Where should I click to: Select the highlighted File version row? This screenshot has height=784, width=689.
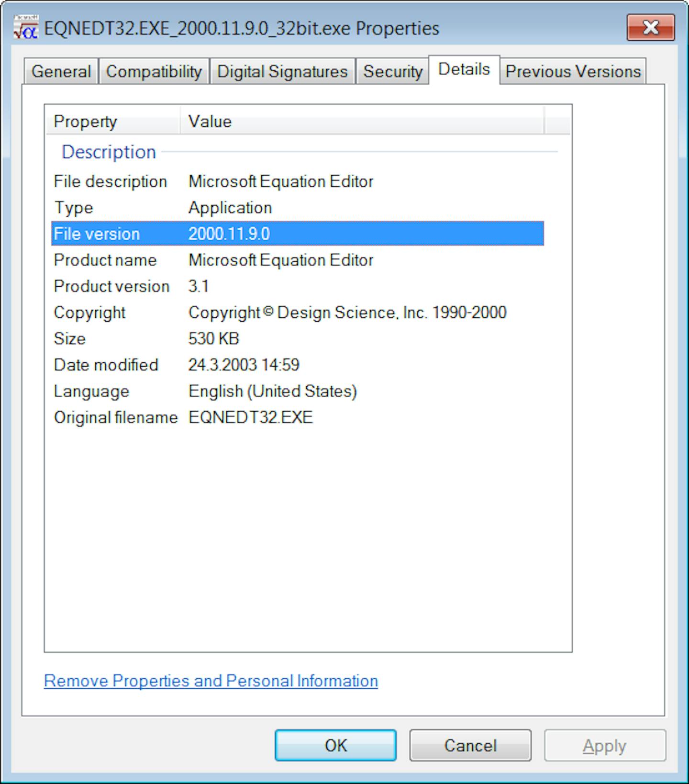pos(297,234)
